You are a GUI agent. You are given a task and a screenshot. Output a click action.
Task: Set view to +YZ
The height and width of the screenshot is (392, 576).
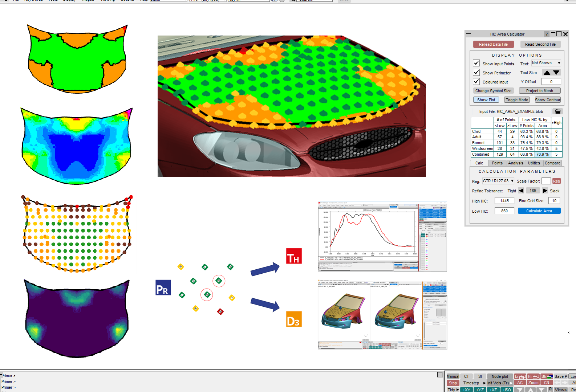coord(480,389)
